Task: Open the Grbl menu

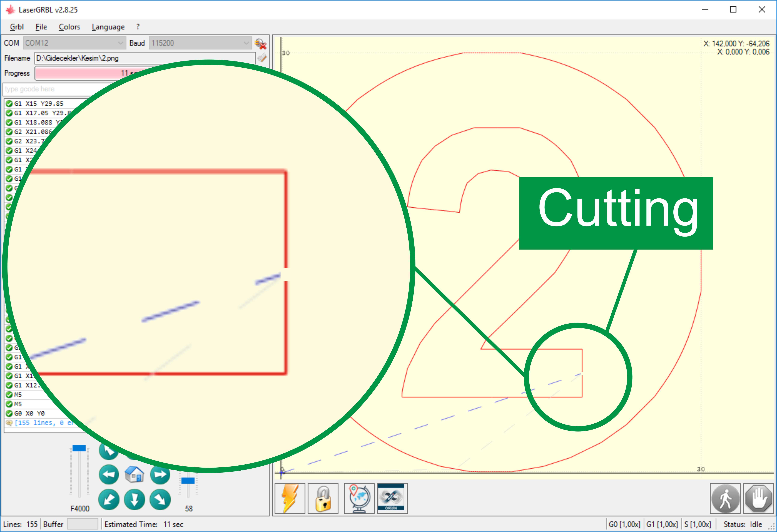Action: click(x=17, y=27)
